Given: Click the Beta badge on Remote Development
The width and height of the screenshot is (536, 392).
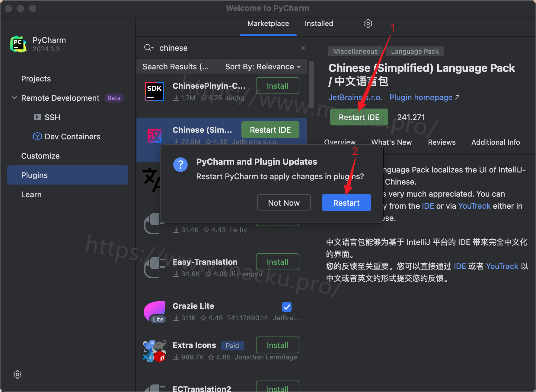Looking at the screenshot, I should [114, 98].
